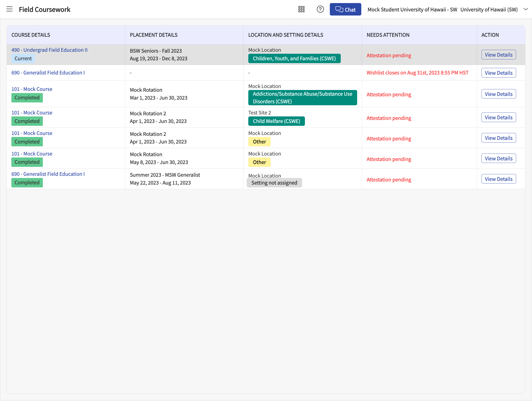Image resolution: width=532 pixels, height=401 pixels.
Task: Click Mock Student University of Hawaii - SW name
Action: (x=412, y=9)
